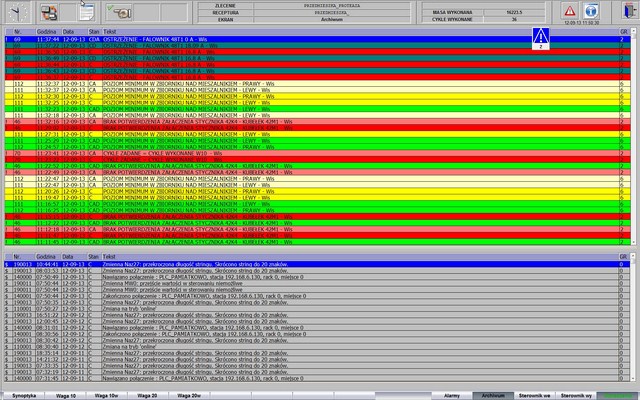Open the Sterownik wy tab
Image resolution: width=640 pixels, height=400 pixels.
(x=576, y=396)
